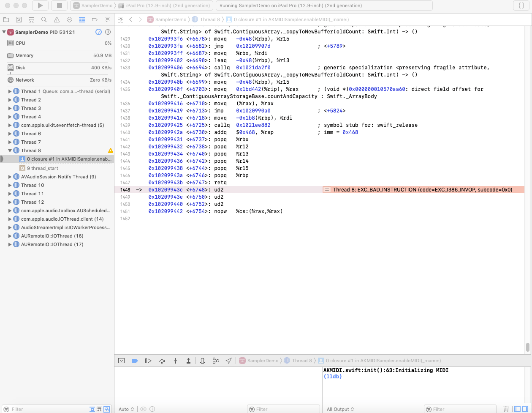Clear the console with trash icon
The width and height of the screenshot is (532, 413).
[507, 409]
